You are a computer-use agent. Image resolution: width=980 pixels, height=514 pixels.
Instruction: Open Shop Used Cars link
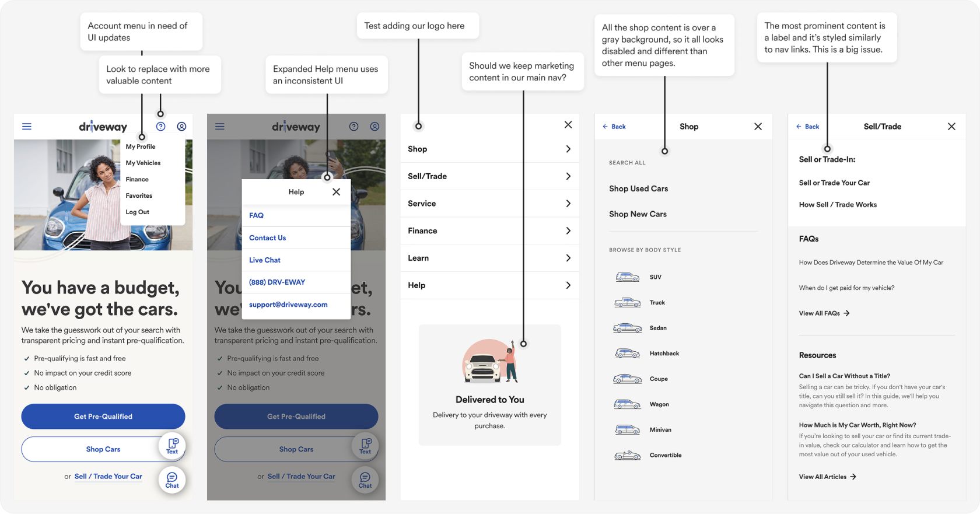pos(638,188)
